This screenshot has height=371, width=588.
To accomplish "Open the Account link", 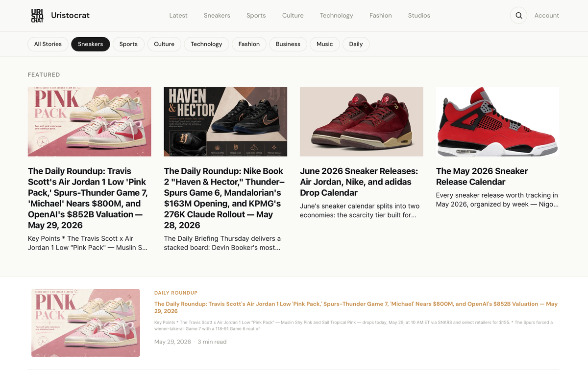I will click(547, 16).
